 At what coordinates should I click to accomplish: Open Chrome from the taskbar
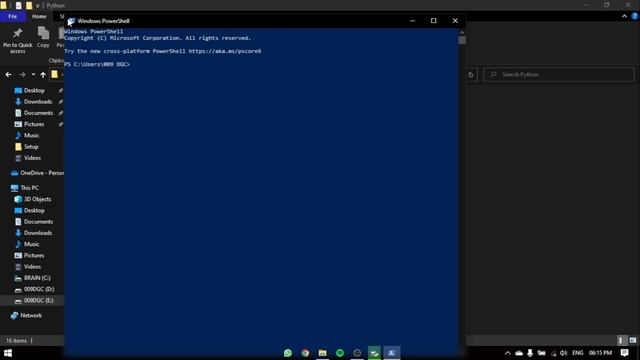[x=305, y=353]
